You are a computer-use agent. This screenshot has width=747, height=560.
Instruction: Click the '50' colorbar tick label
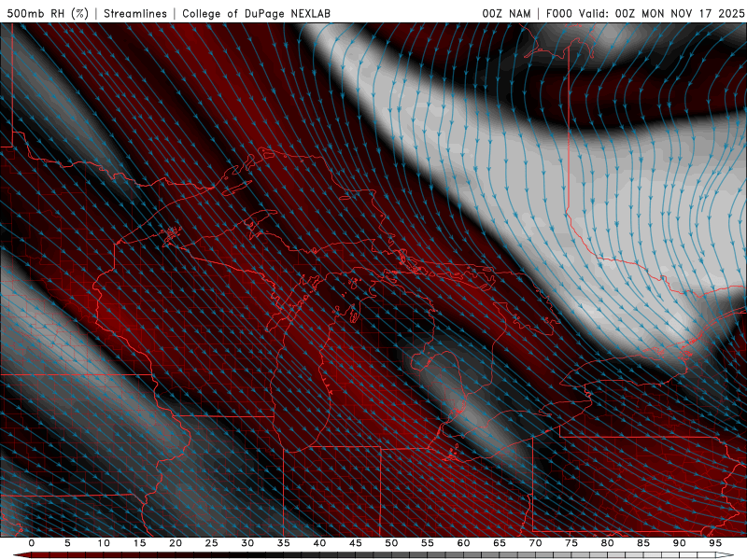pyautogui.click(x=391, y=543)
